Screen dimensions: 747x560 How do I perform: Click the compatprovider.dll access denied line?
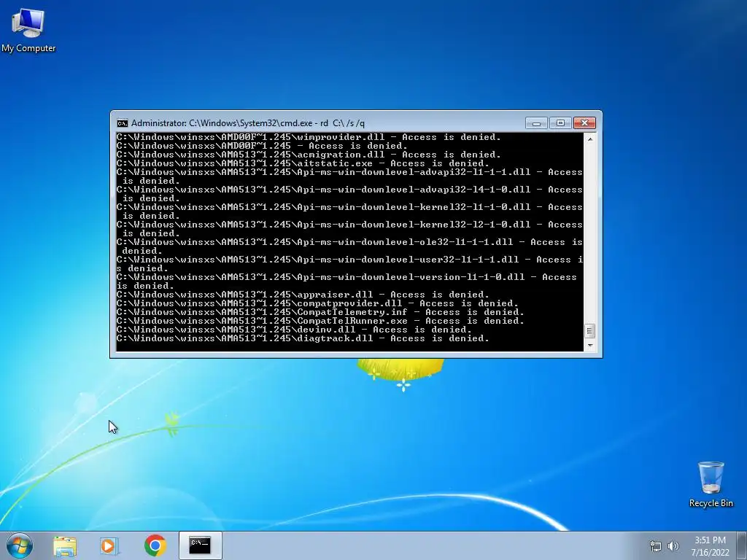pos(317,303)
